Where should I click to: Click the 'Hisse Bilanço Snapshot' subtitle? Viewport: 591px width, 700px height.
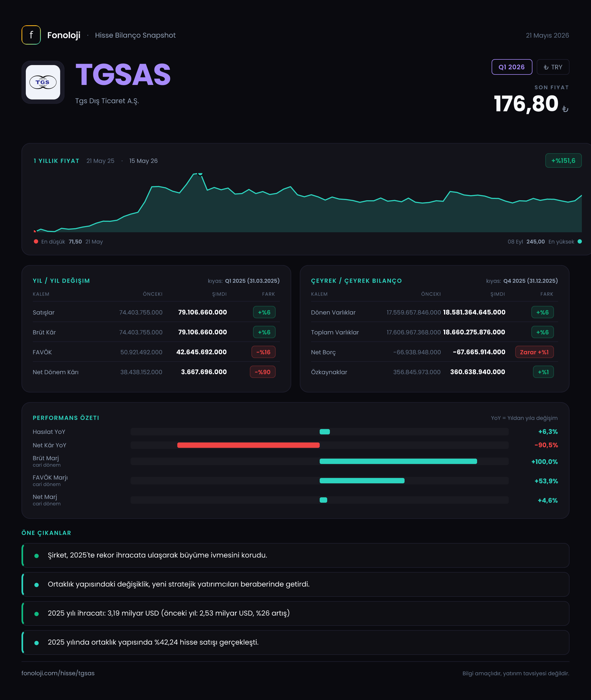point(135,35)
